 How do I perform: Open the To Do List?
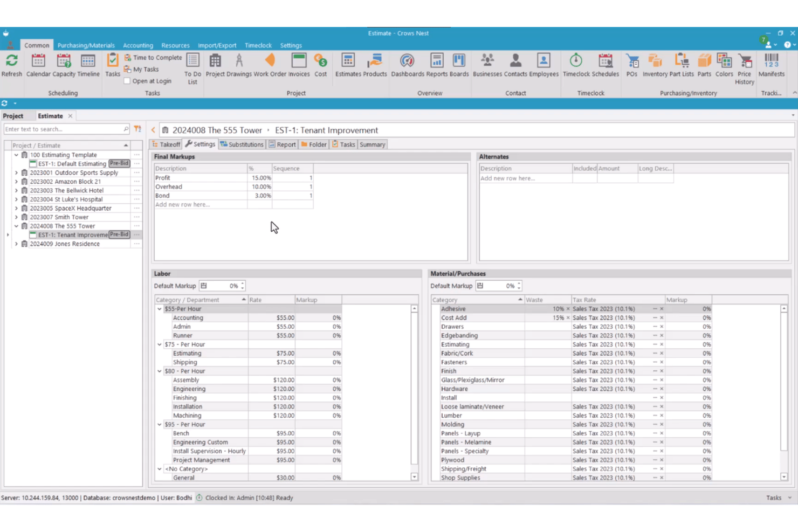coord(192,68)
